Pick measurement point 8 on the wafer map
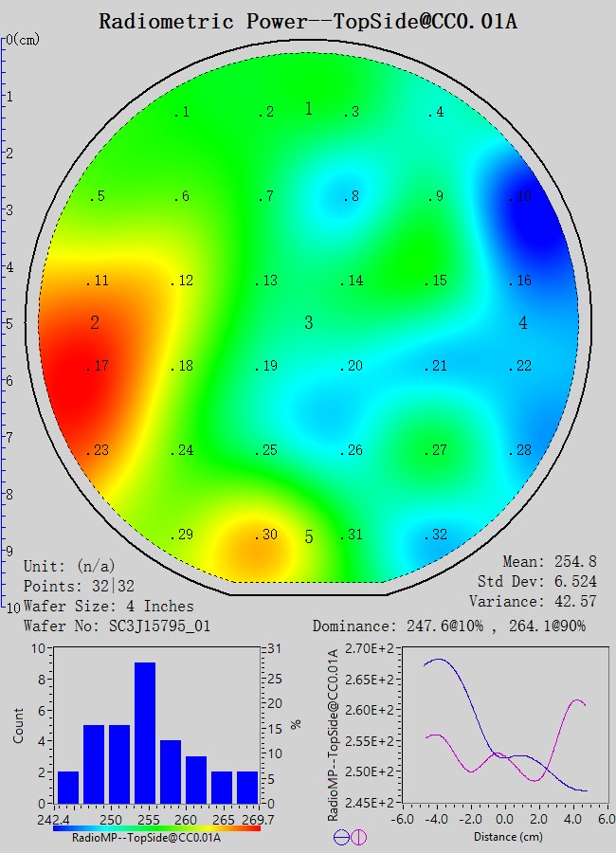This screenshot has height=853, width=616. [351, 197]
